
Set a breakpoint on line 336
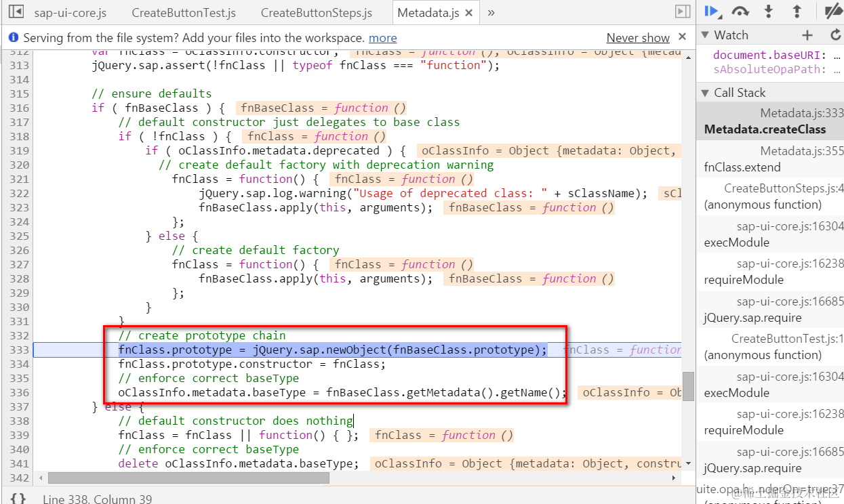tap(19, 392)
